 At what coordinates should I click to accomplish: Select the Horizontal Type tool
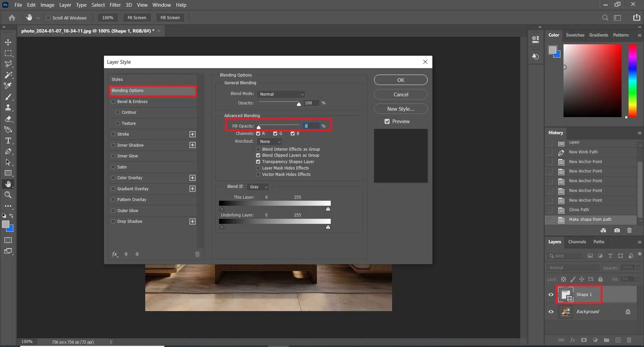click(8, 141)
